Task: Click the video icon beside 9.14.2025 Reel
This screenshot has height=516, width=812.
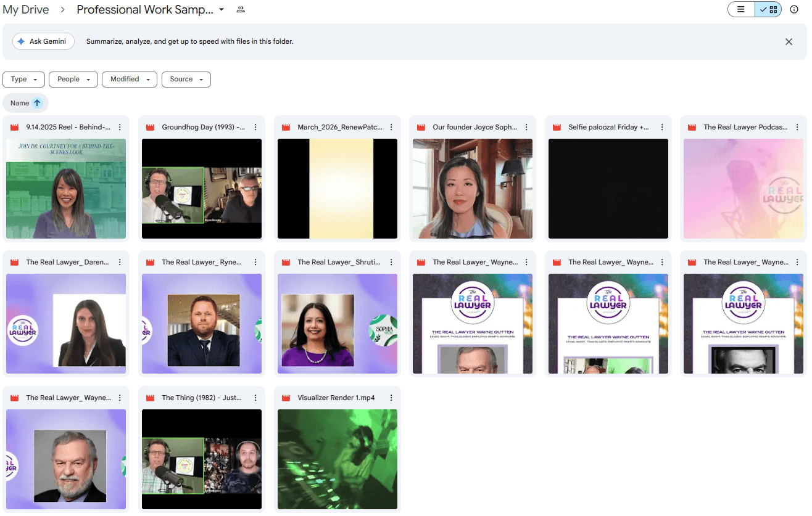Action: coord(14,127)
